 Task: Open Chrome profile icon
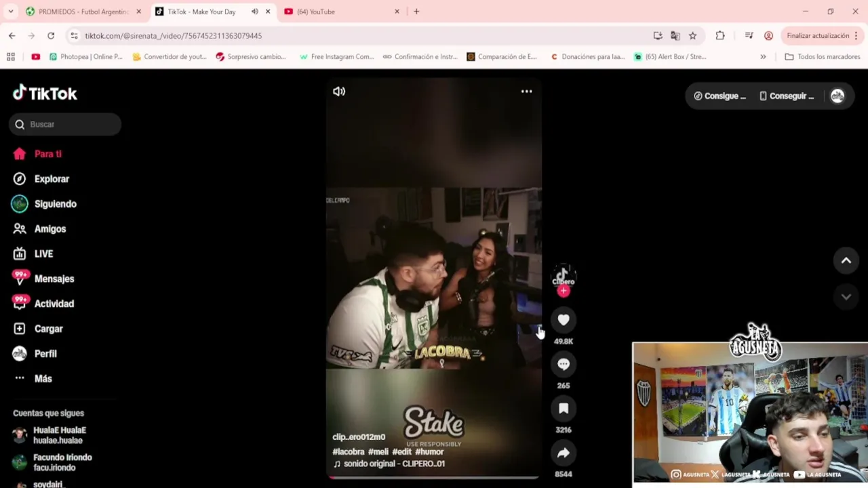tap(768, 35)
